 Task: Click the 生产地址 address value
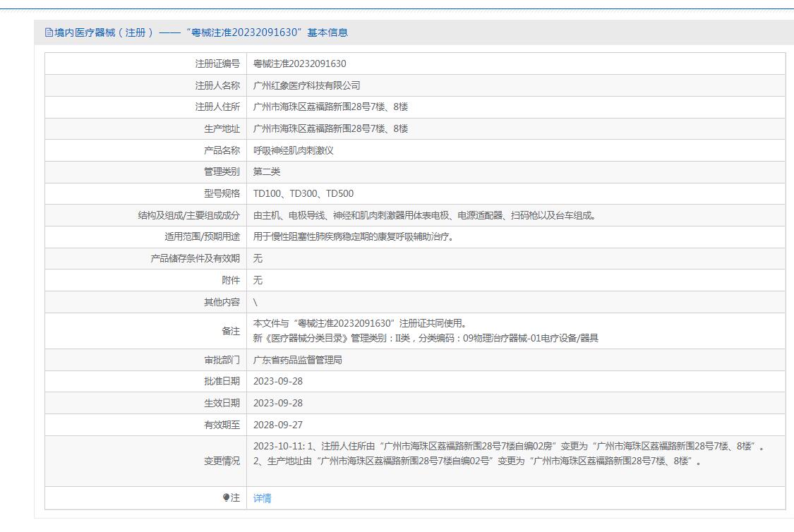point(330,128)
